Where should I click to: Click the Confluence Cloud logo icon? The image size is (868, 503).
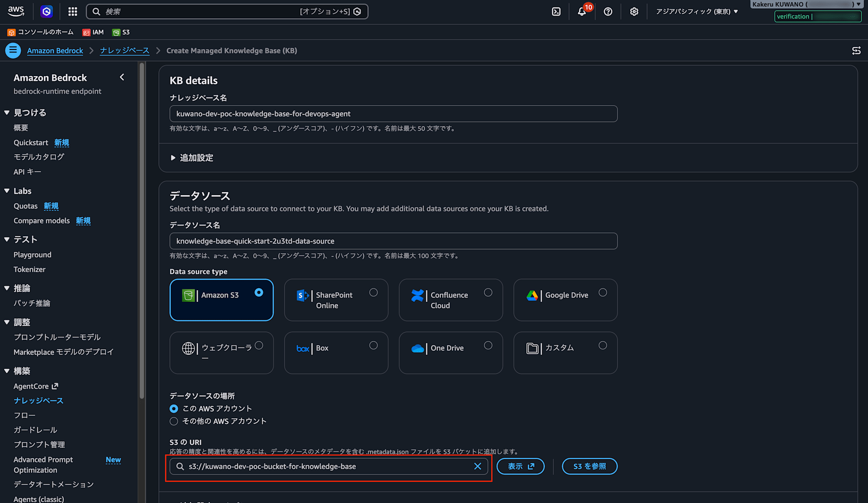point(418,295)
